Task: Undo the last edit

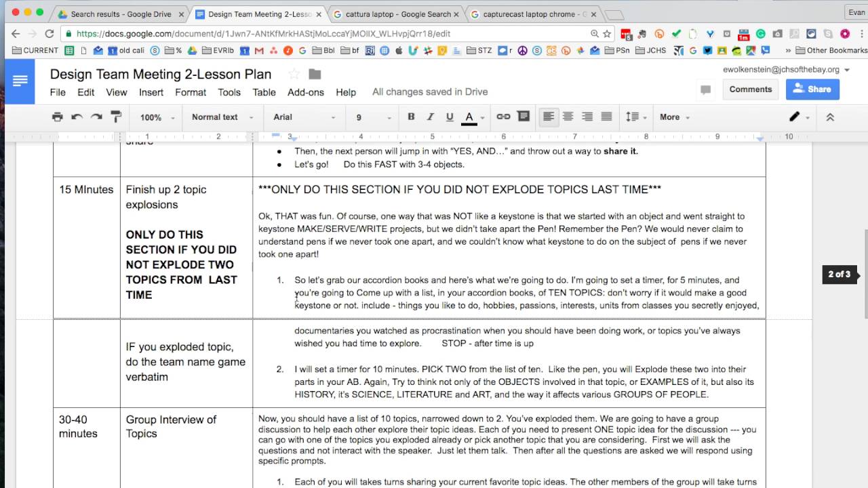Action: 77,117
